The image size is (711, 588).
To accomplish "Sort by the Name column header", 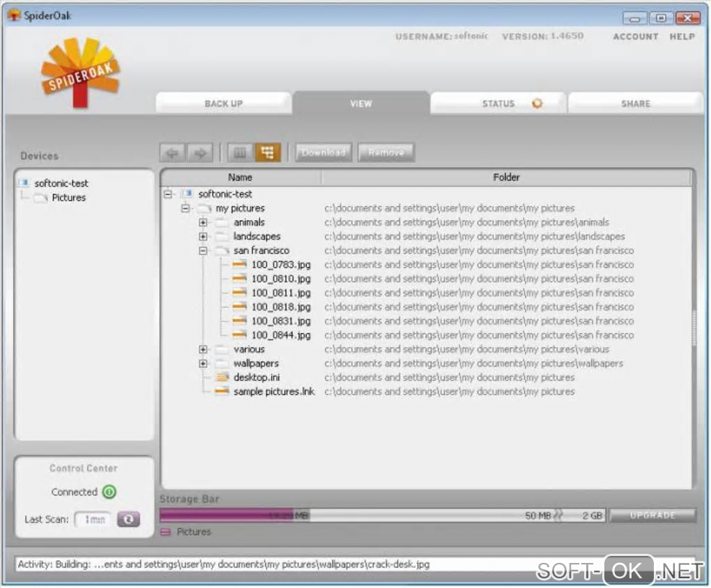I will coord(240,177).
